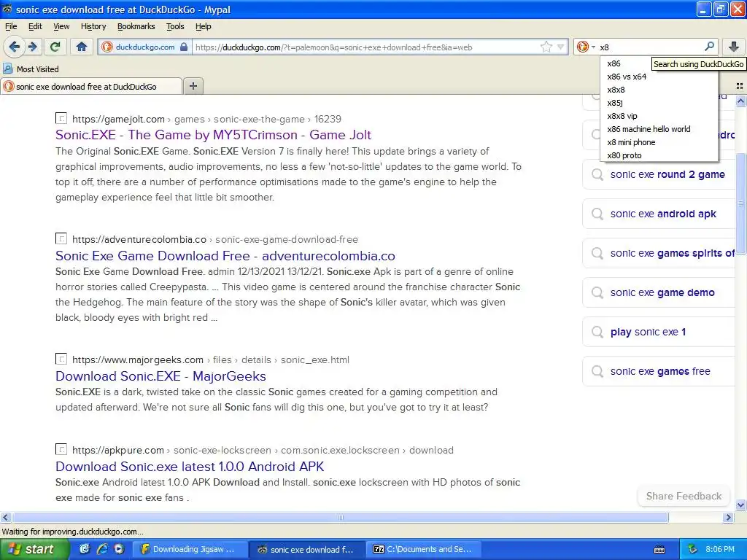Select the sonic exe download free tab
Viewport: 747px width, 560px height.
(x=91, y=86)
